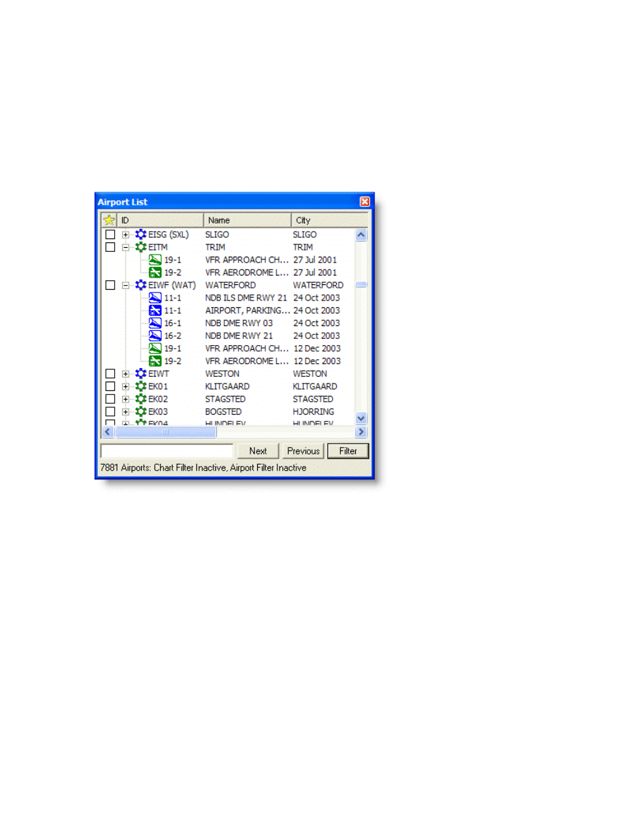
Task: Open Waterford 19-1 VFR approach chart icon
Action: [x=155, y=348]
